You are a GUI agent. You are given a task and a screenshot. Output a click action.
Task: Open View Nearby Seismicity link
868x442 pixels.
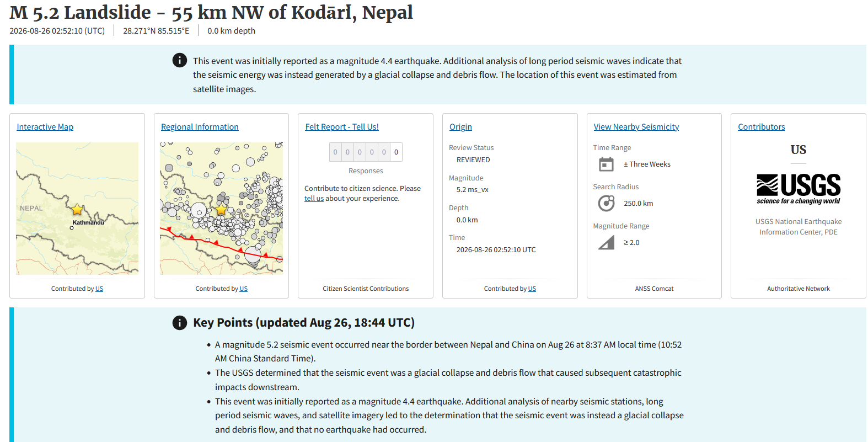coord(636,127)
